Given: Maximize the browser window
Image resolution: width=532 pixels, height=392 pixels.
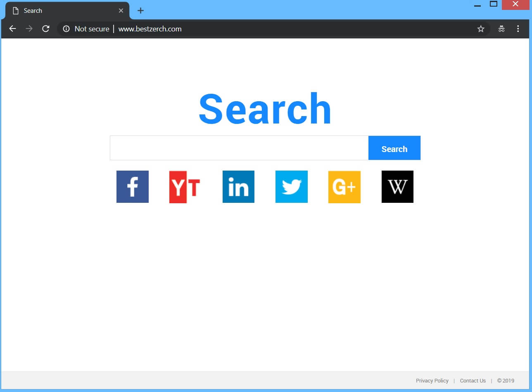Looking at the screenshot, I should (493, 5).
